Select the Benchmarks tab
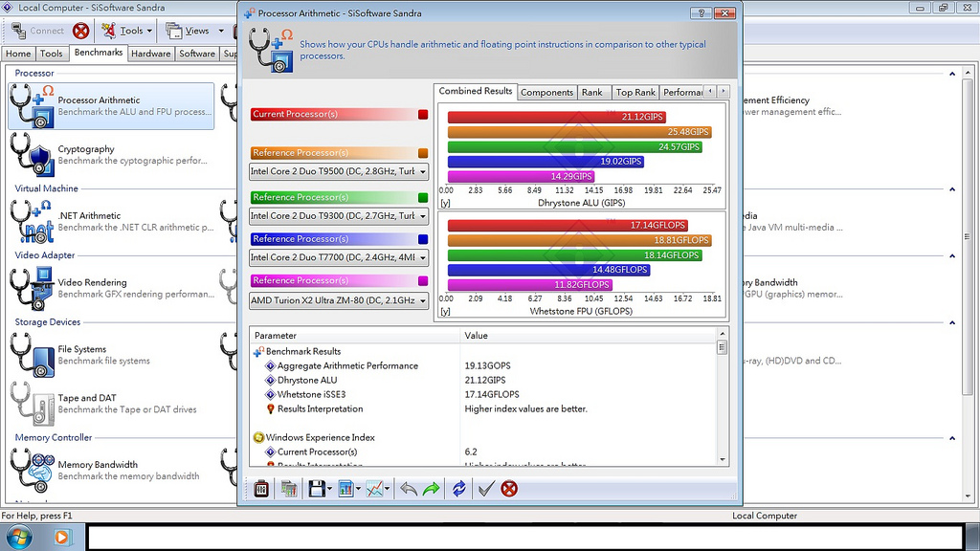The width and height of the screenshot is (980, 551). (99, 53)
